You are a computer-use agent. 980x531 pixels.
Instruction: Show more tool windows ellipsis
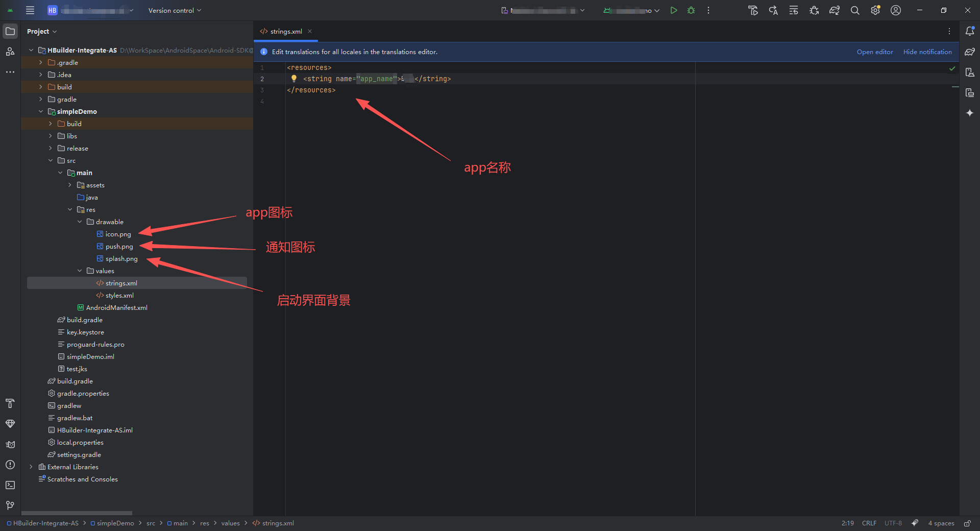point(10,72)
